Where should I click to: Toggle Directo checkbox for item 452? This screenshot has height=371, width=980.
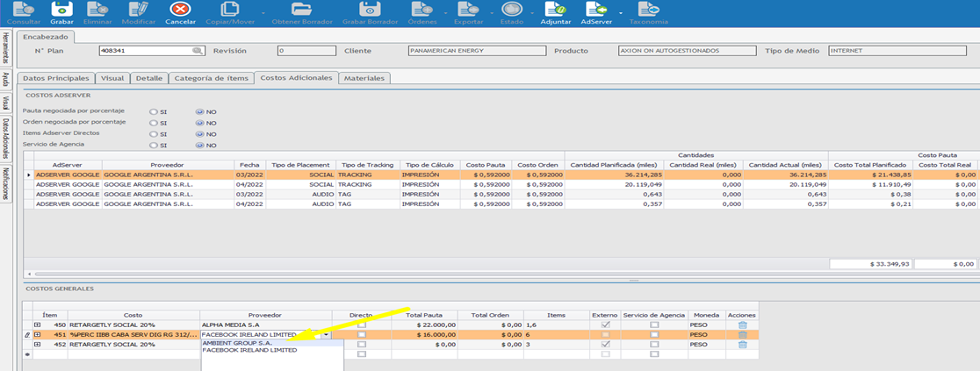(361, 344)
